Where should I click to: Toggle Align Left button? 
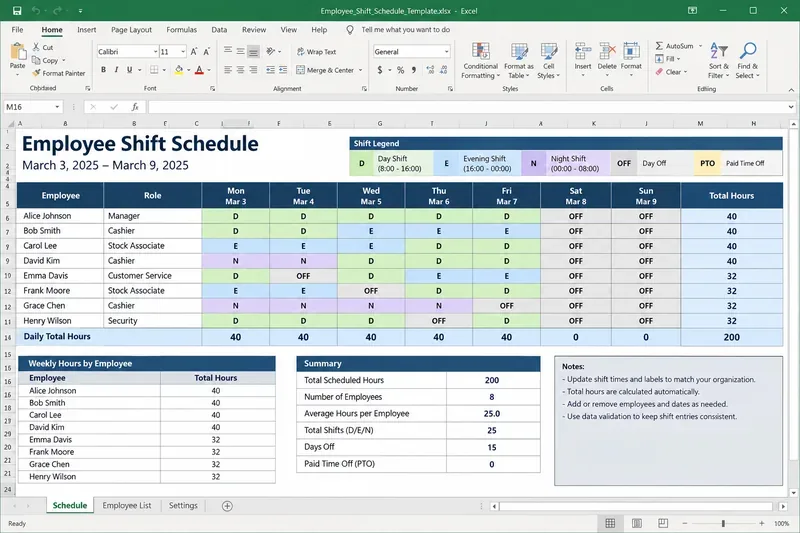228,69
